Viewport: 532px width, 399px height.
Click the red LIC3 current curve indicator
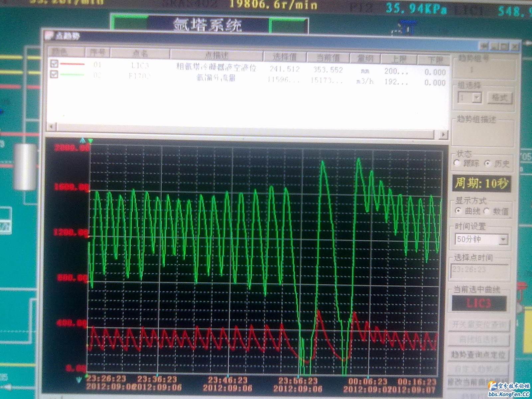(479, 303)
